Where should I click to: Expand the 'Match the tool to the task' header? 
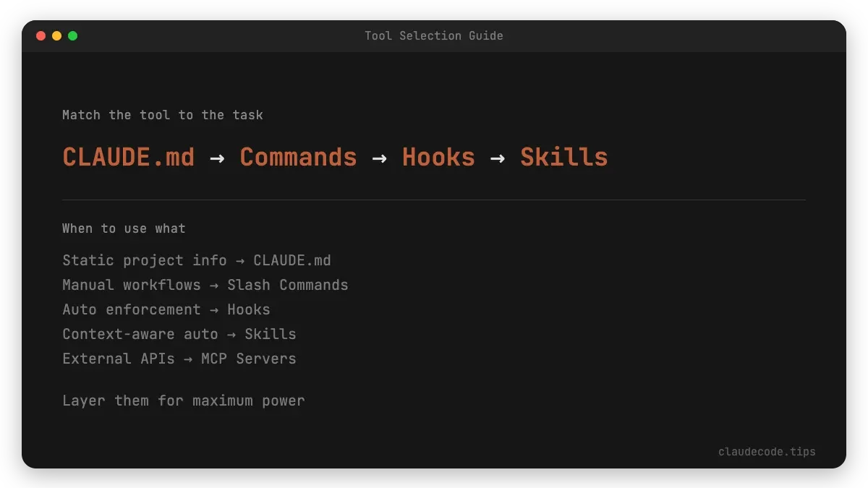(x=163, y=114)
